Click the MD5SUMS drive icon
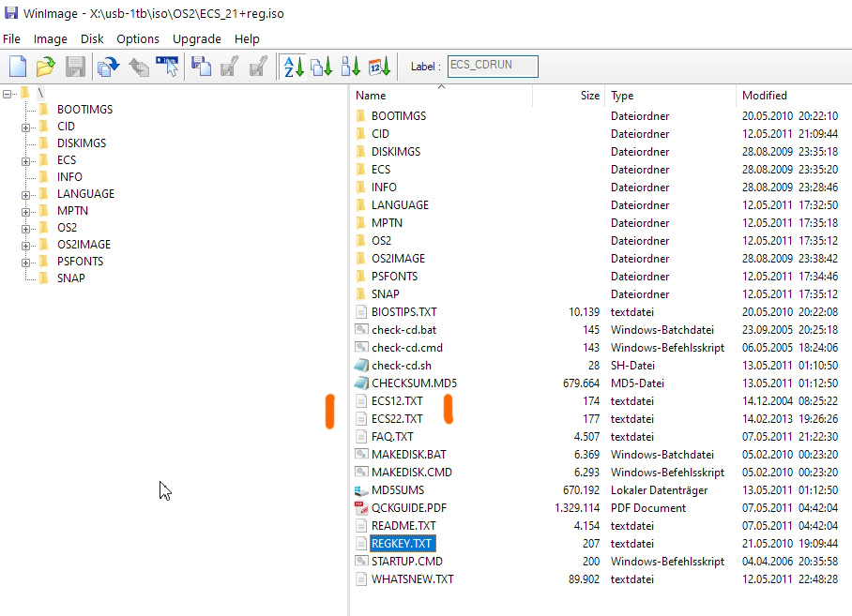The width and height of the screenshot is (852, 616). 361,490
